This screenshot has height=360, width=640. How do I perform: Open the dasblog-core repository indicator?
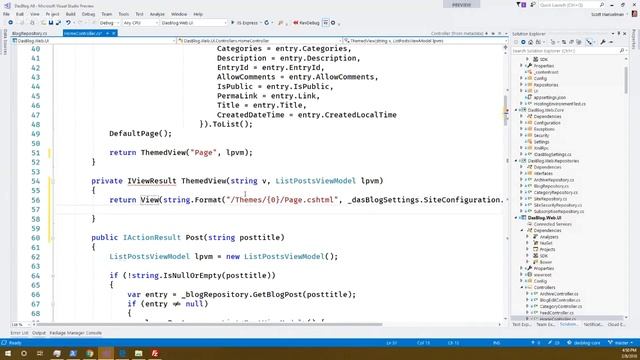coord(584,343)
